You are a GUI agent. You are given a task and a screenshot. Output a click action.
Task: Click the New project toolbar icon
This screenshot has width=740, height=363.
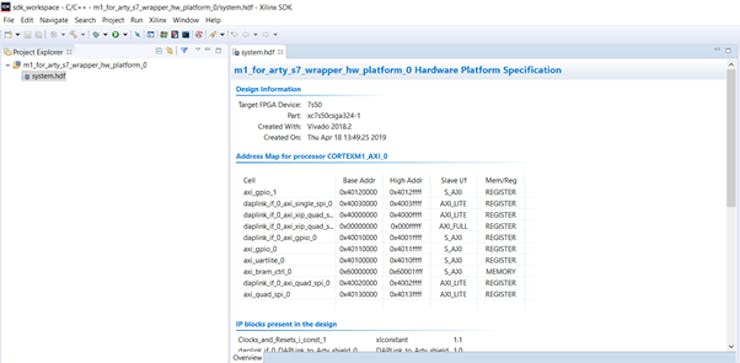point(8,34)
